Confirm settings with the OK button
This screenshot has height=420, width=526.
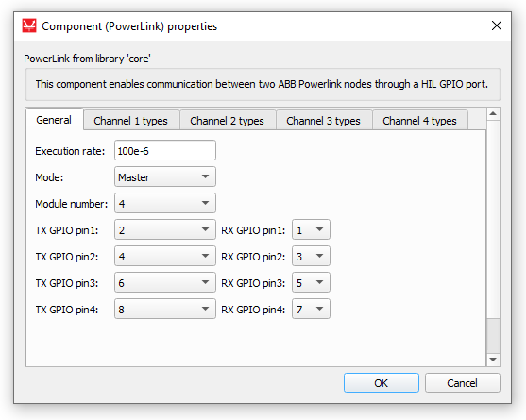coord(382,383)
